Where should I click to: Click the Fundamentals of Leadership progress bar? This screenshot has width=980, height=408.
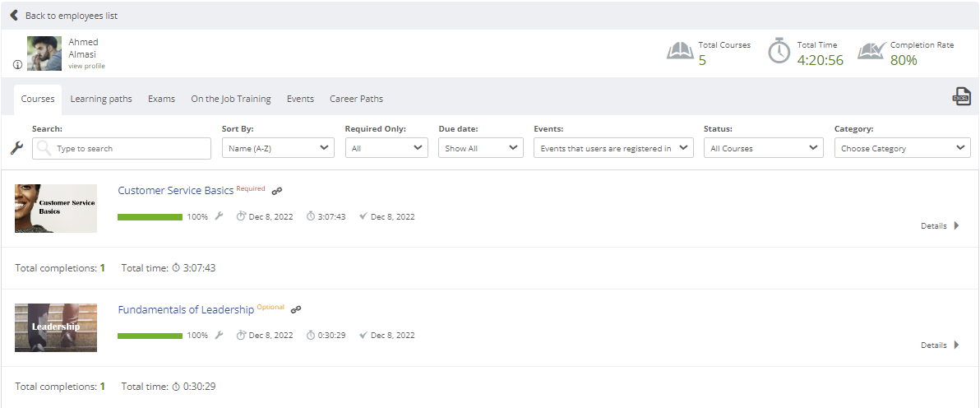(150, 336)
